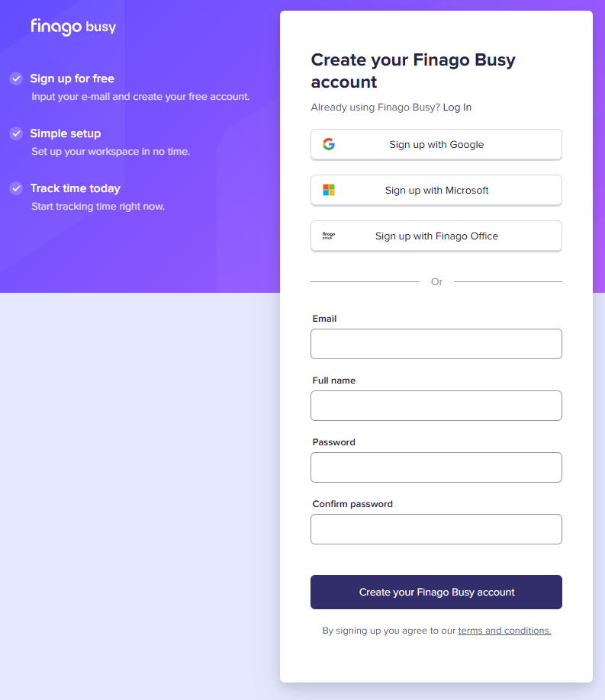Image resolution: width=605 pixels, height=700 pixels.
Task: Click the Track time today heading
Action: tap(76, 188)
